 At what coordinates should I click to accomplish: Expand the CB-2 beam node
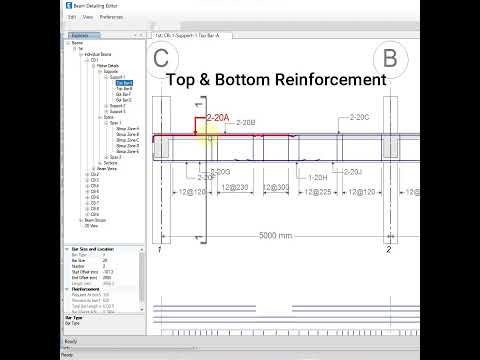tap(87, 174)
